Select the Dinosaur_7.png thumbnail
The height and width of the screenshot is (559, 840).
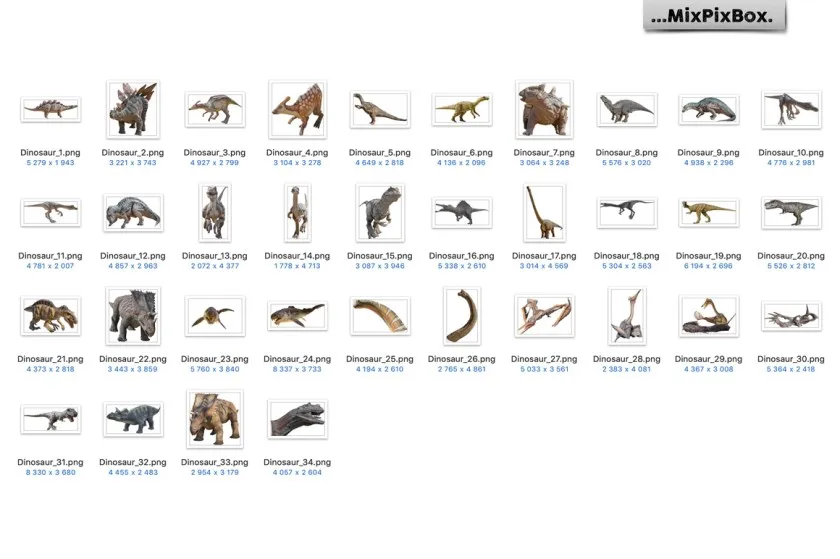tap(543, 109)
